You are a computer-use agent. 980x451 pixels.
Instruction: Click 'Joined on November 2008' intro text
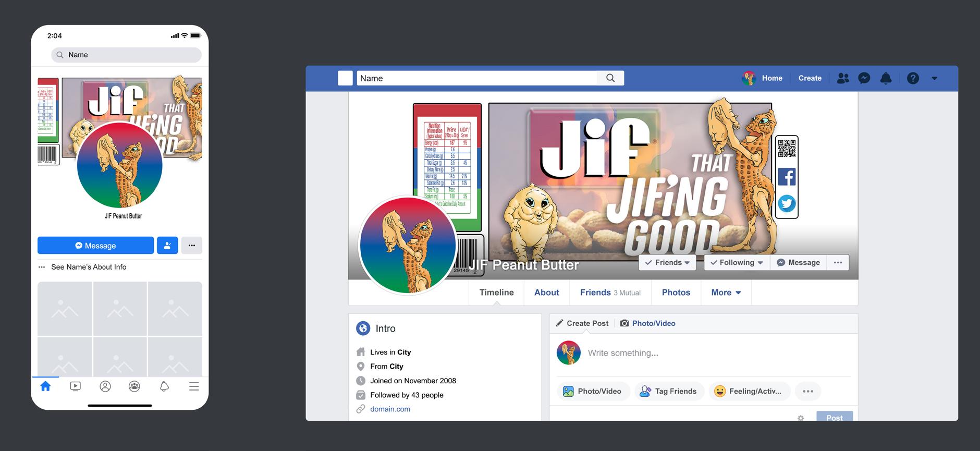[413, 381]
